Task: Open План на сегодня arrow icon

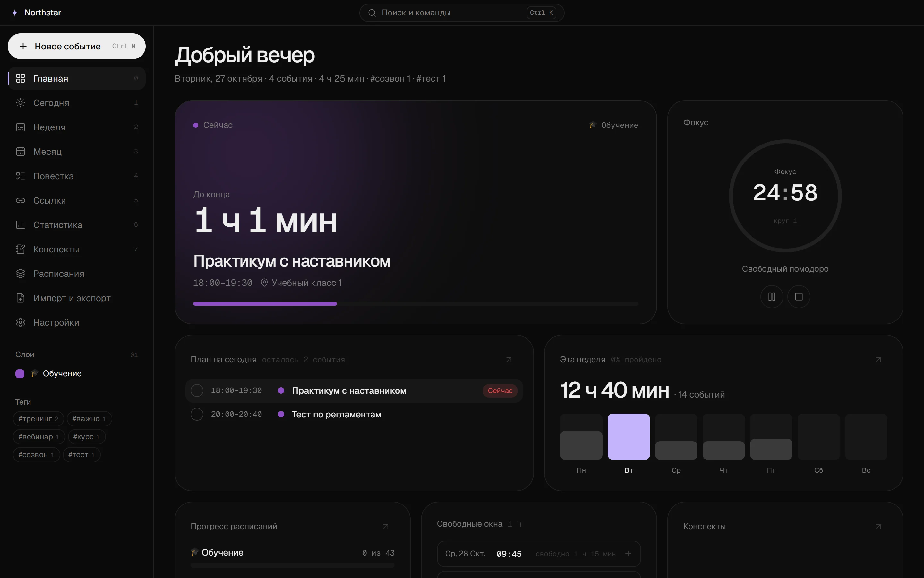Action: tap(509, 360)
